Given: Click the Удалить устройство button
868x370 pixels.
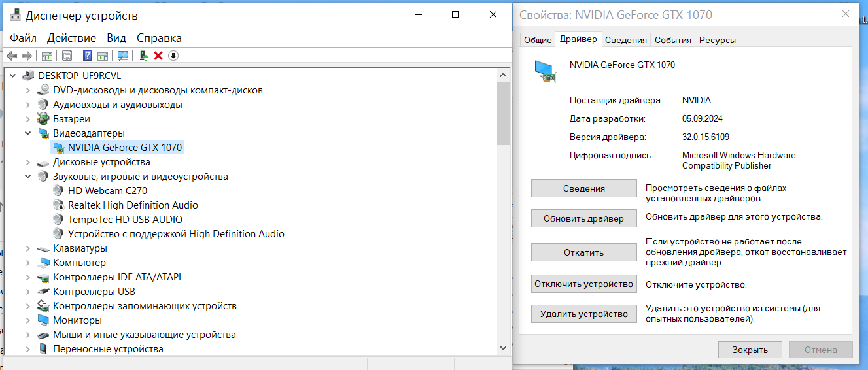Looking at the screenshot, I should [x=583, y=314].
